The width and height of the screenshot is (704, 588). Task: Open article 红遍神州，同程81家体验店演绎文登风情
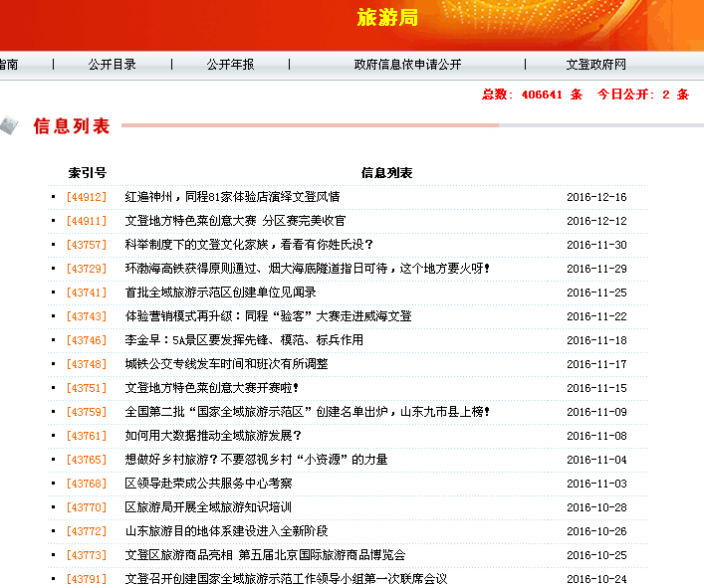[232, 197]
